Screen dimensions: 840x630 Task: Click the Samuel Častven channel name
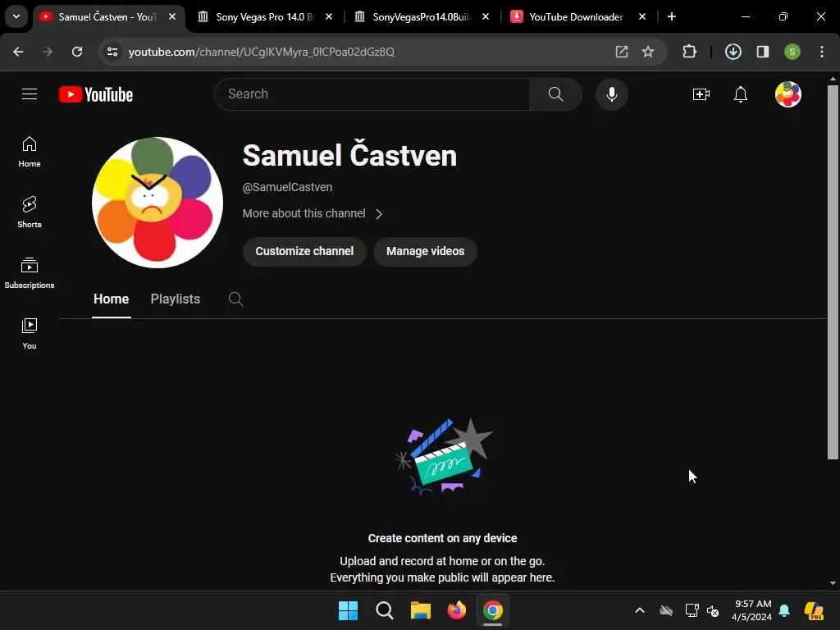pos(349,155)
